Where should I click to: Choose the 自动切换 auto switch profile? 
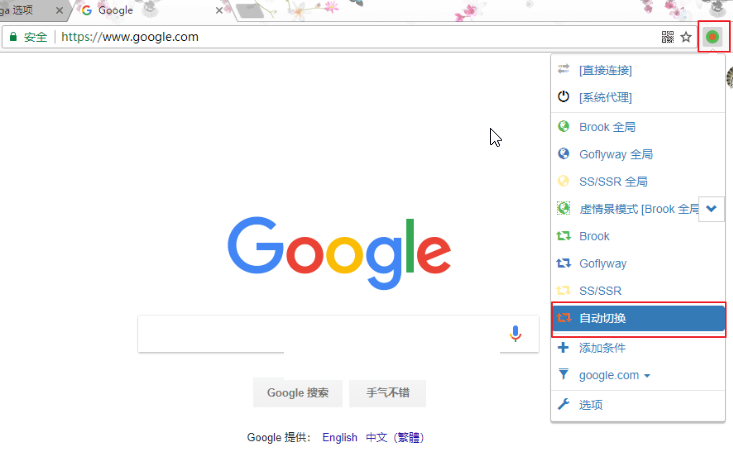tap(638, 318)
